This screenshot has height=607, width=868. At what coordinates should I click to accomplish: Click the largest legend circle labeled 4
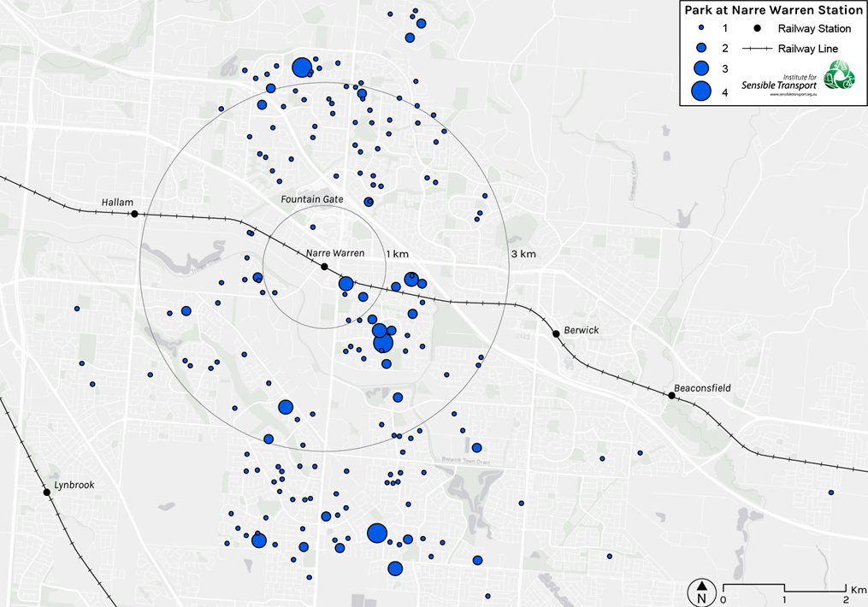(701, 92)
